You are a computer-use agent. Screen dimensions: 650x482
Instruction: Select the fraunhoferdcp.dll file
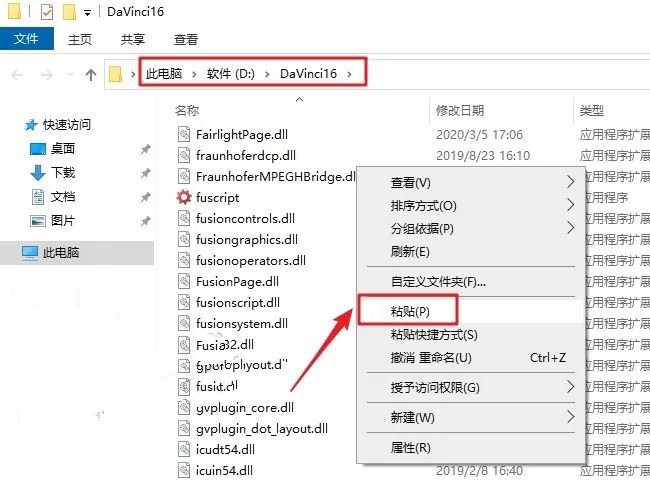tap(246, 155)
